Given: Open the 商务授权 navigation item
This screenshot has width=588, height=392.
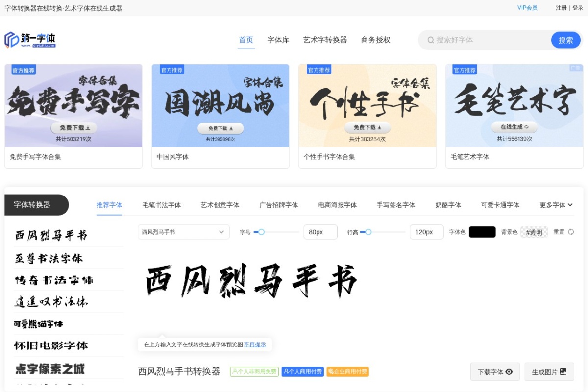Looking at the screenshot, I should tap(376, 40).
